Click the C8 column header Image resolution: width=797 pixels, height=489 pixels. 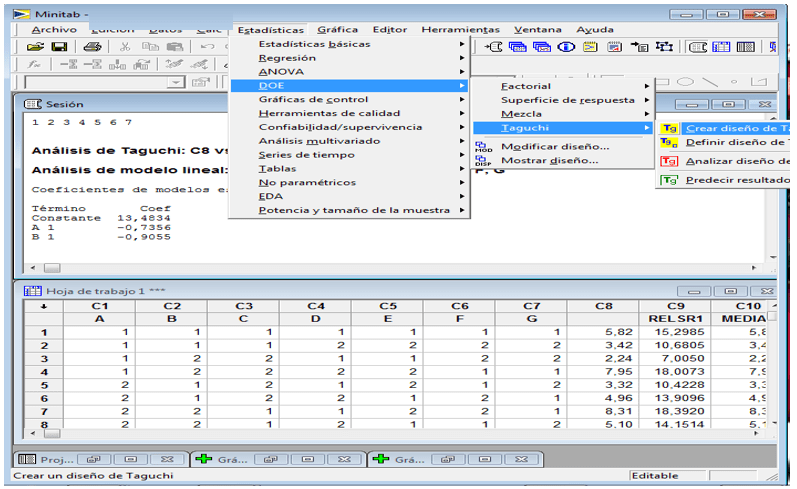click(x=603, y=306)
